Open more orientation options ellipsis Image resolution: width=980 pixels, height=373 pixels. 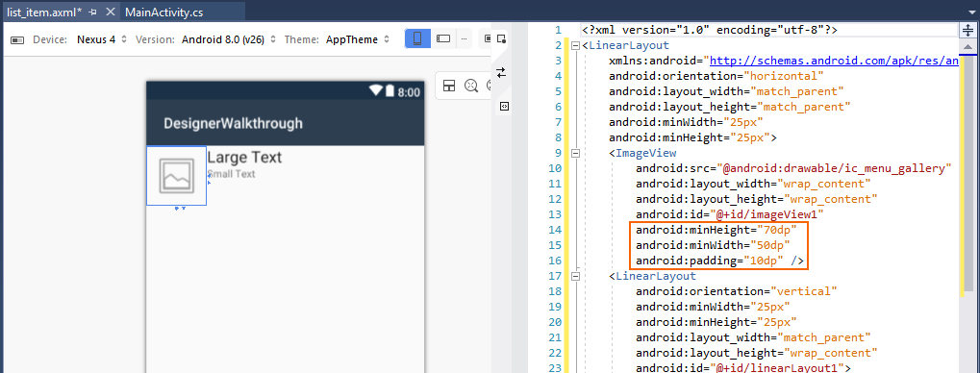pyautogui.click(x=464, y=38)
